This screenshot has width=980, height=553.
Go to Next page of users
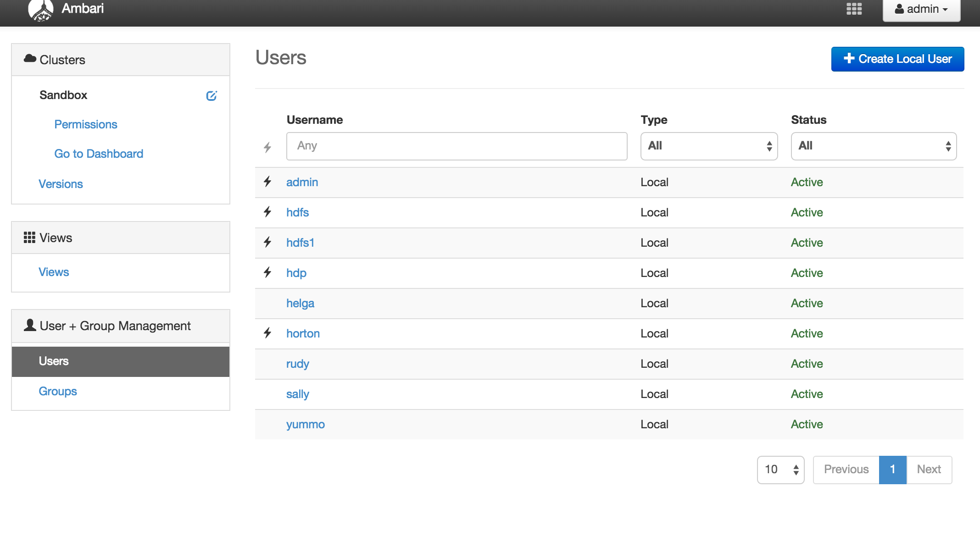(929, 470)
